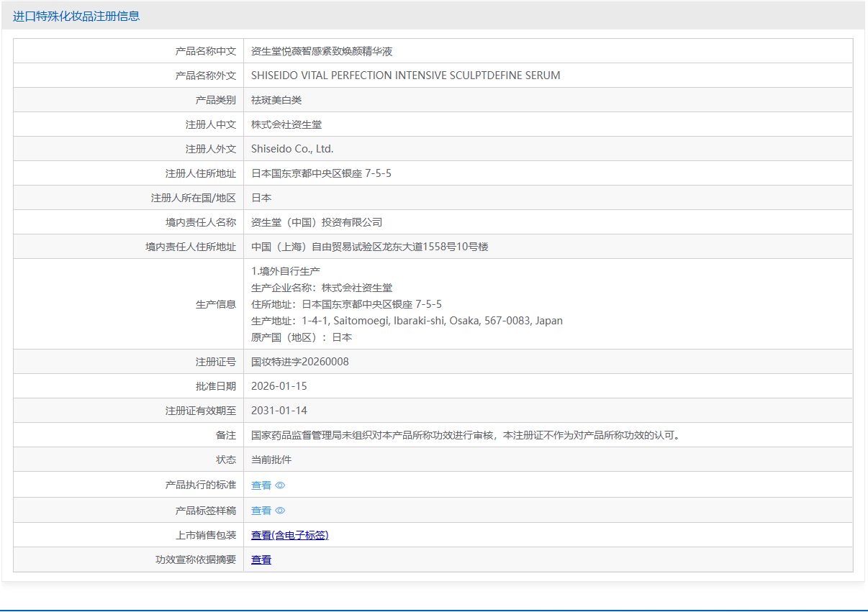Viewport: 868px width, 612px height.
Task: Click the eye icon beside 产品执行的标准 查看
Action: pyautogui.click(x=280, y=485)
